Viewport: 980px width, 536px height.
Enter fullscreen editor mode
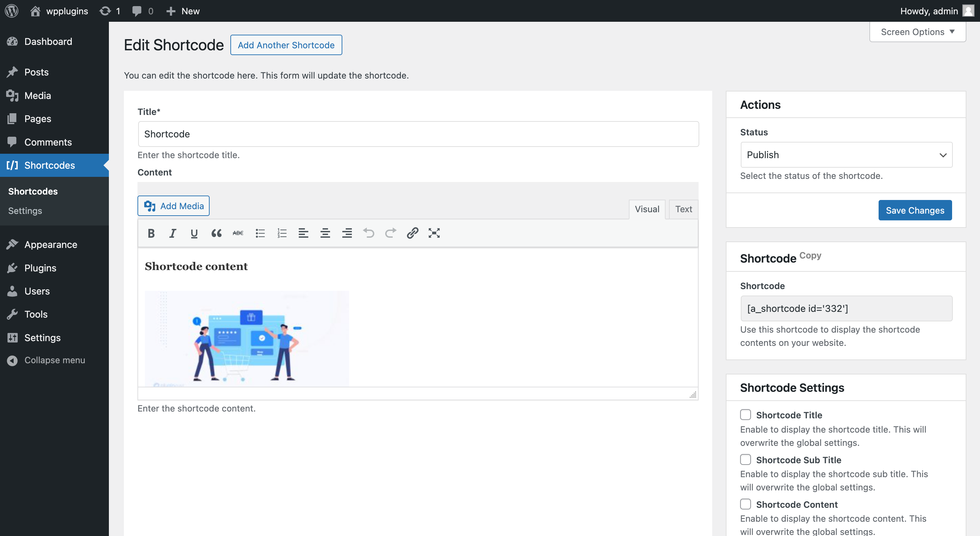click(434, 233)
